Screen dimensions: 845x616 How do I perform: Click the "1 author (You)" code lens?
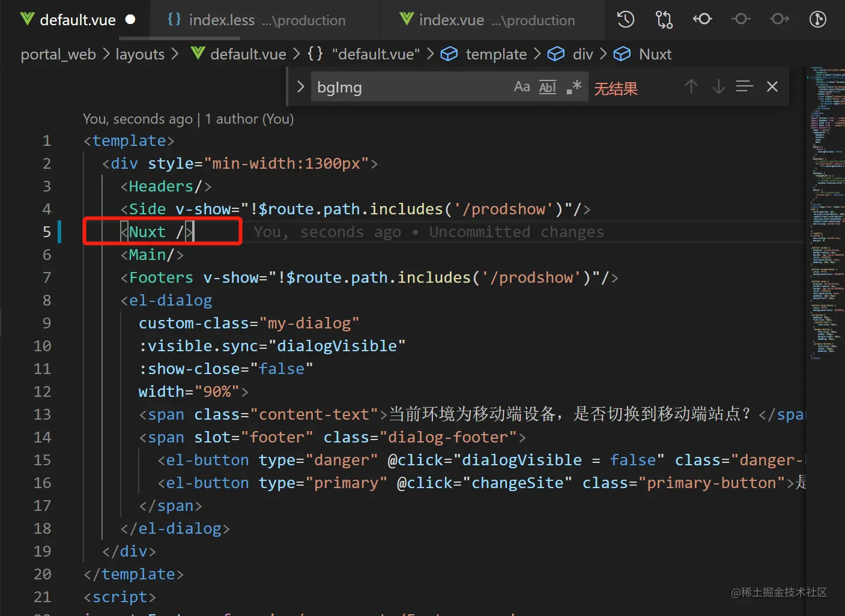(249, 119)
